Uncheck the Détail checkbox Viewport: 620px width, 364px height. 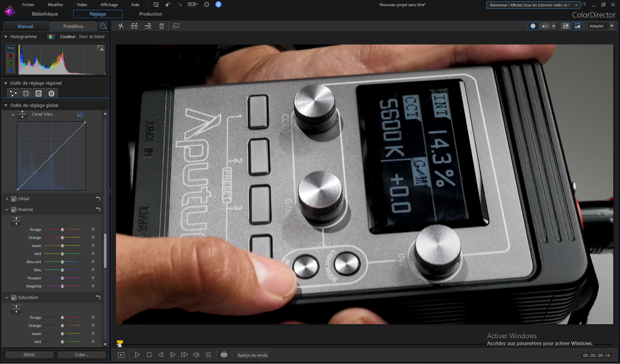pos(14,199)
